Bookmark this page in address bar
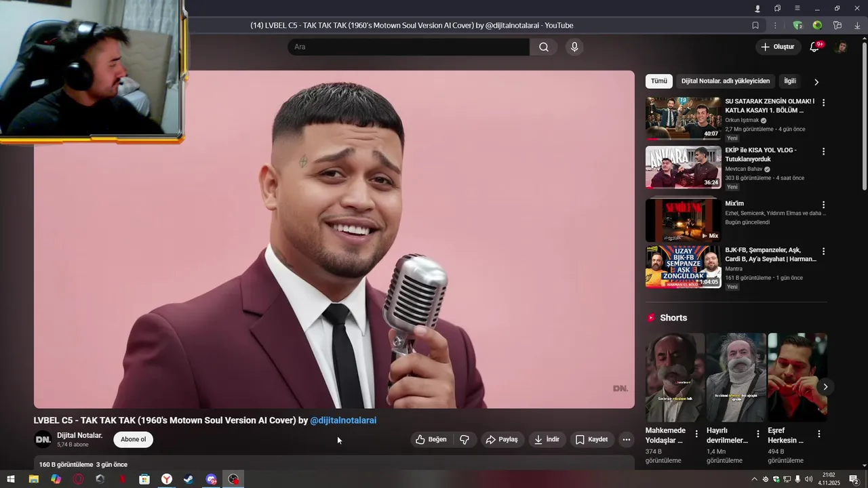 pos(755,26)
